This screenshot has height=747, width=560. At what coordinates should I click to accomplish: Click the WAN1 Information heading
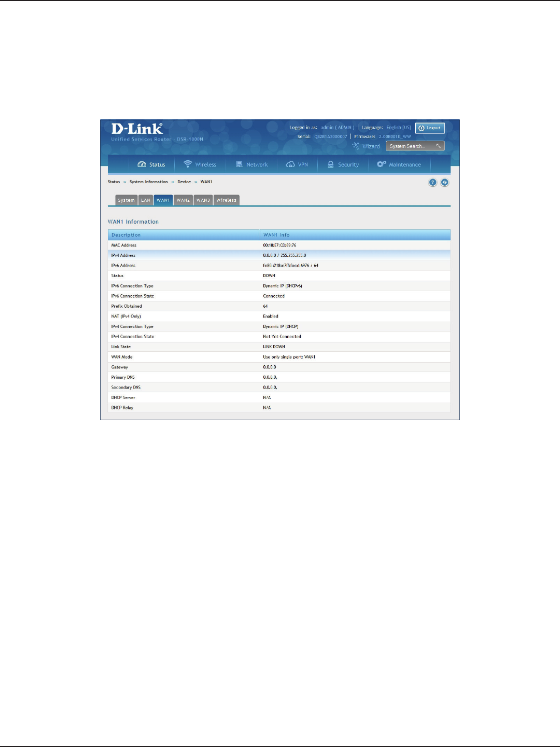(133, 222)
